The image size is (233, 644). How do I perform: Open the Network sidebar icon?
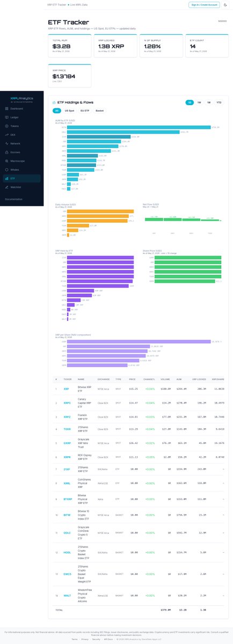coord(5,143)
